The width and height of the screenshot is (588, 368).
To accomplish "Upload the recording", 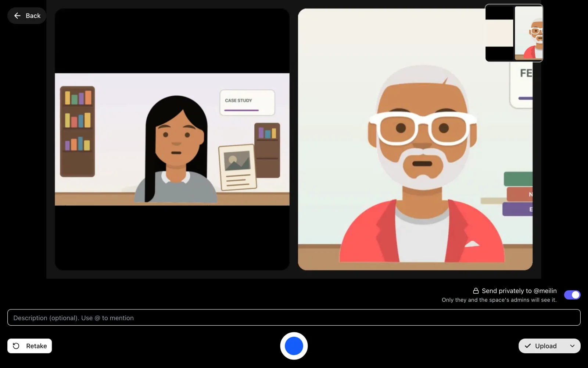I will click(541, 346).
